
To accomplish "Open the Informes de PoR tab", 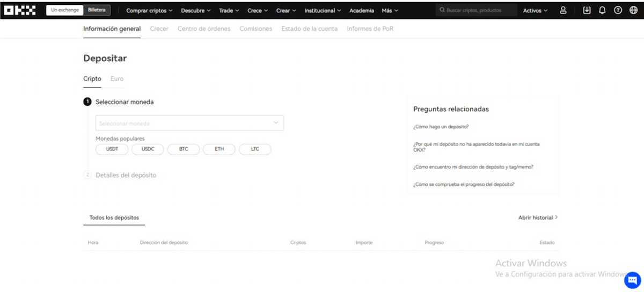I will click(x=370, y=29).
